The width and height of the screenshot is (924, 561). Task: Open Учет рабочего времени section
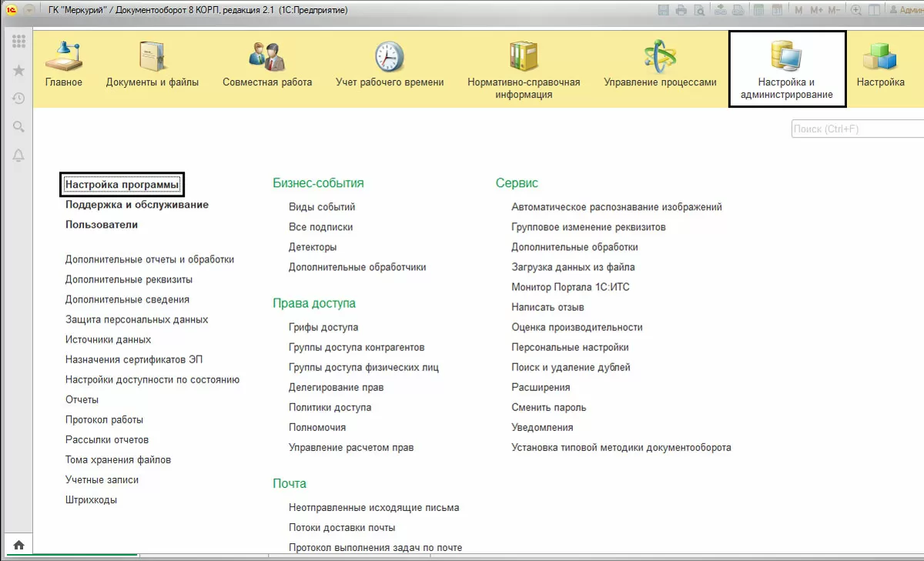tap(390, 65)
